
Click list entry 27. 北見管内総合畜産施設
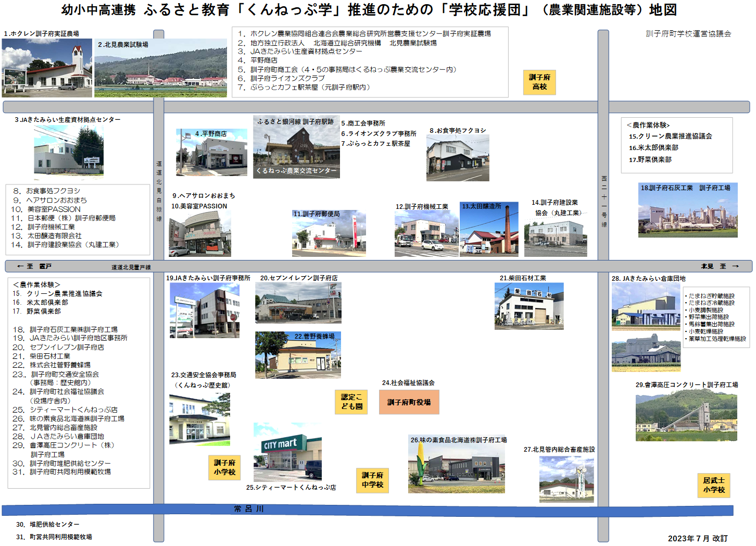pyautogui.click(x=55, y=428)
